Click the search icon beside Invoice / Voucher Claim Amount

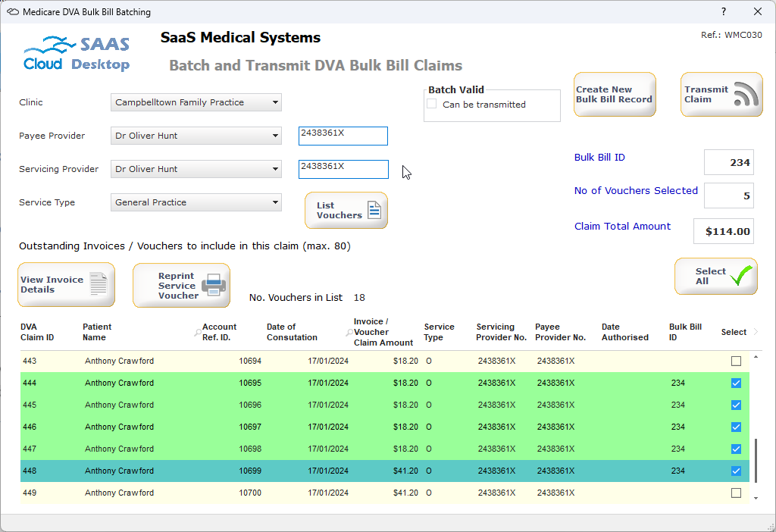[349, 333]
